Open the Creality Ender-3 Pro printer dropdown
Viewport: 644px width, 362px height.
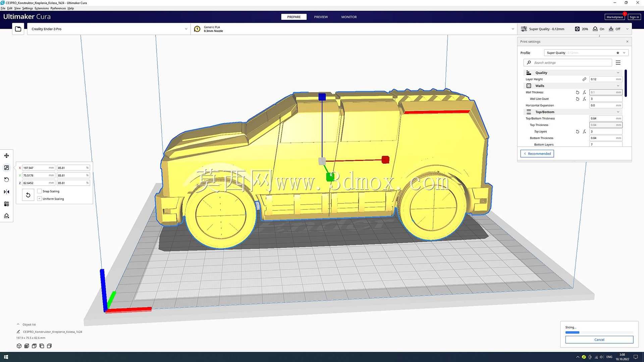[109, 29]
